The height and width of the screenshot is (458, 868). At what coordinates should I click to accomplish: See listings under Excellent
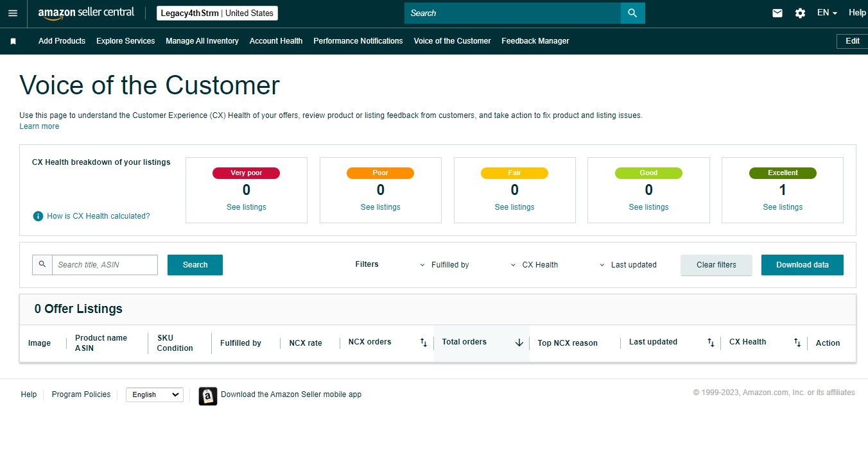[783, 207]
